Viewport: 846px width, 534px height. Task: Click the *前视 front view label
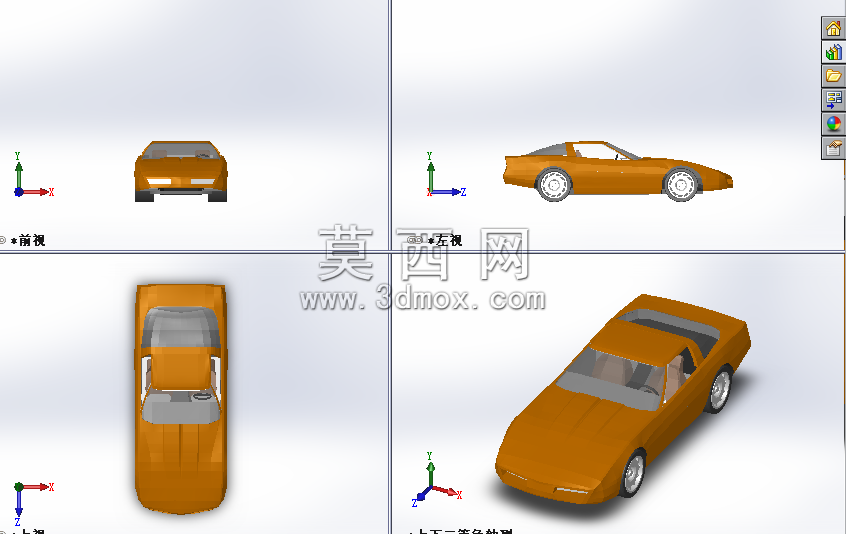tap(28, 241)
